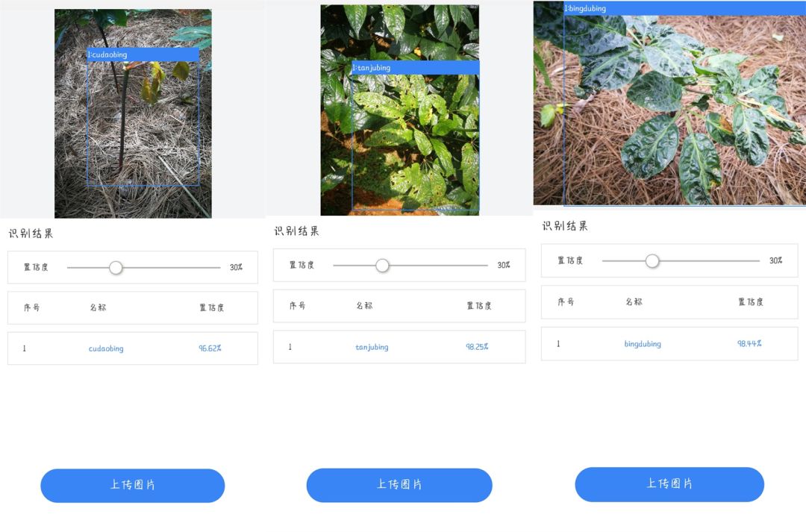Click result row 1 in tanjubing table
Viewport: 806px width, 532px height.
tap(399, 347)
